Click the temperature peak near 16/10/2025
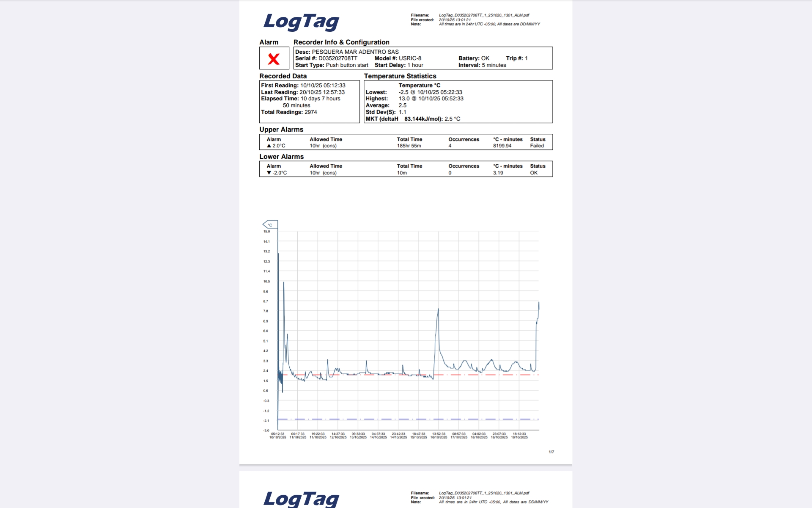812x508 pixels. [x=438, y=310]
